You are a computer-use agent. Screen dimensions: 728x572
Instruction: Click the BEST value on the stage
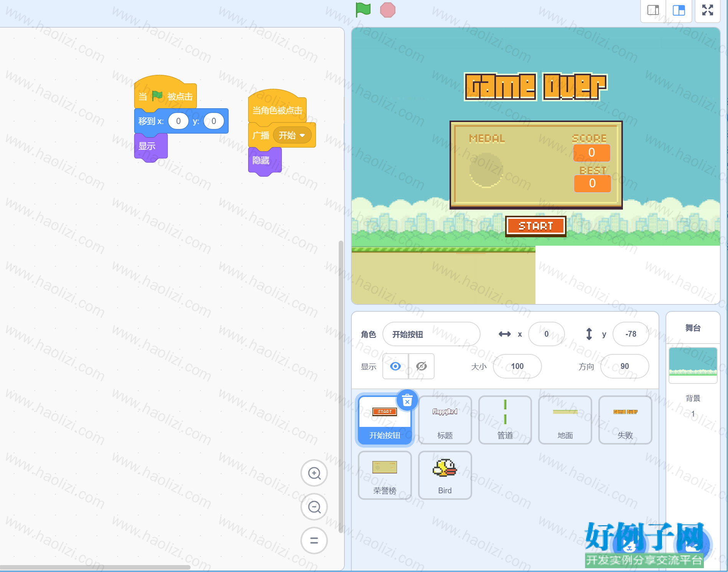[592, 184]
